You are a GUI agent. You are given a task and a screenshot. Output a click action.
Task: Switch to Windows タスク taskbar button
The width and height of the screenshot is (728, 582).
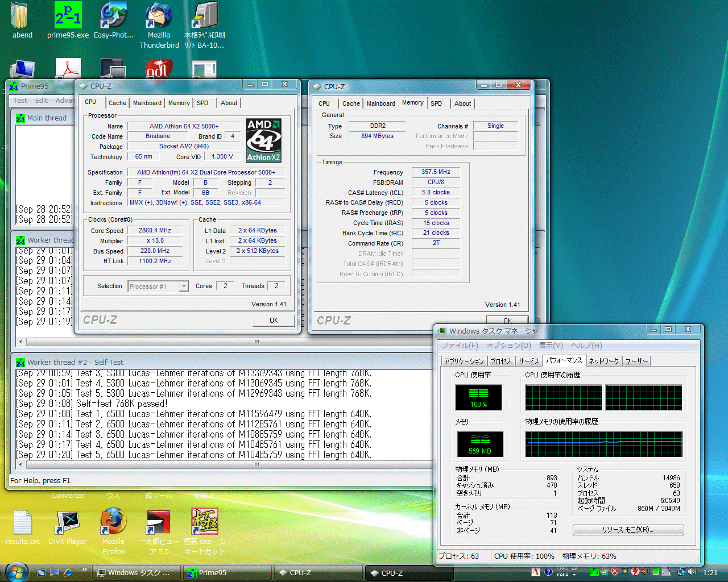(x=136, y=572)
